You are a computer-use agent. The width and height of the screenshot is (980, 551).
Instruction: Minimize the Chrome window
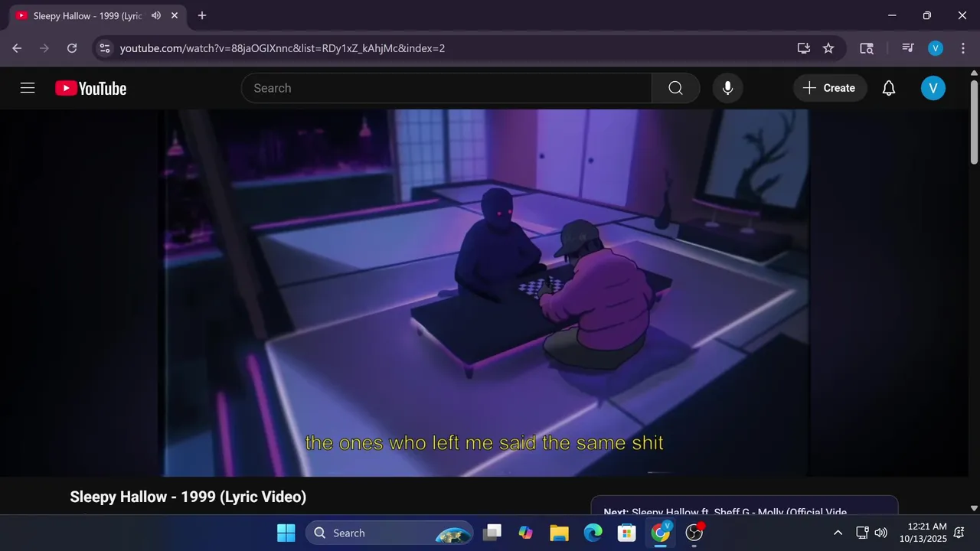coord(892,15)
